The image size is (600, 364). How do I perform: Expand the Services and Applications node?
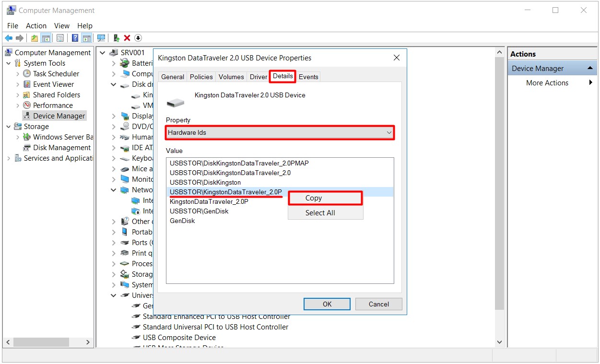9,158
